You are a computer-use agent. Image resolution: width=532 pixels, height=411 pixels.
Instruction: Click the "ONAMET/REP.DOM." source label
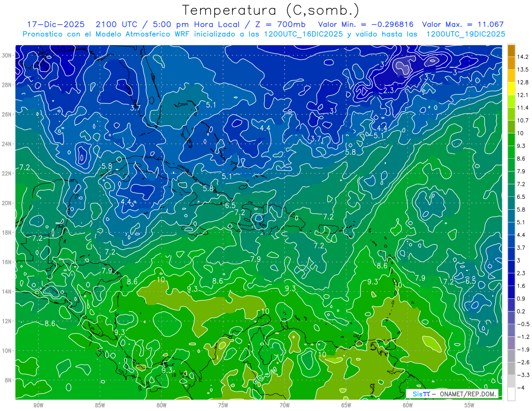tap(469, 394)
